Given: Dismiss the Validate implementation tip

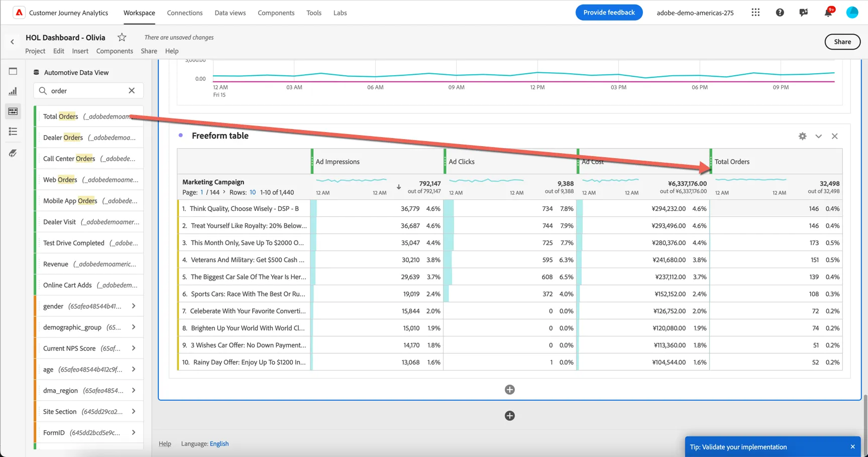Looking at the screenshot, I should coord(852,447).
